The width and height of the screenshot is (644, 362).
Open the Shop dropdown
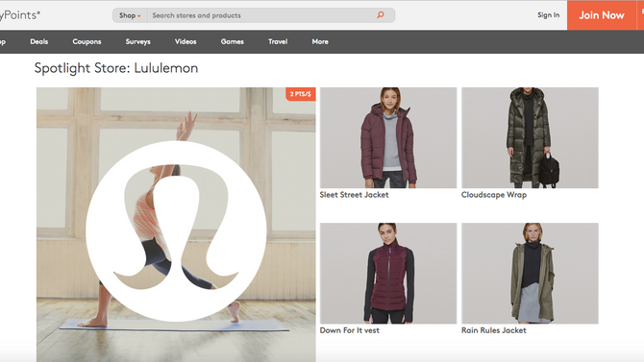(x=130, y=15)
